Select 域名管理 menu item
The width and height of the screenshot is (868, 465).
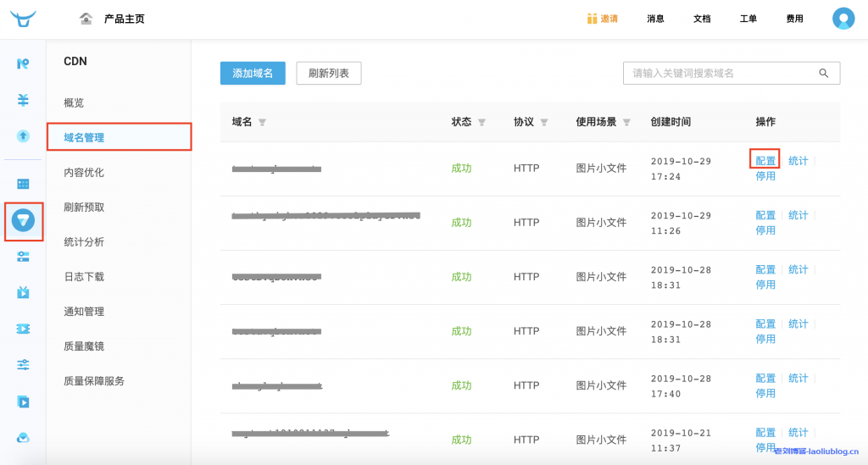pyautogui.click(x=119, y=137)
